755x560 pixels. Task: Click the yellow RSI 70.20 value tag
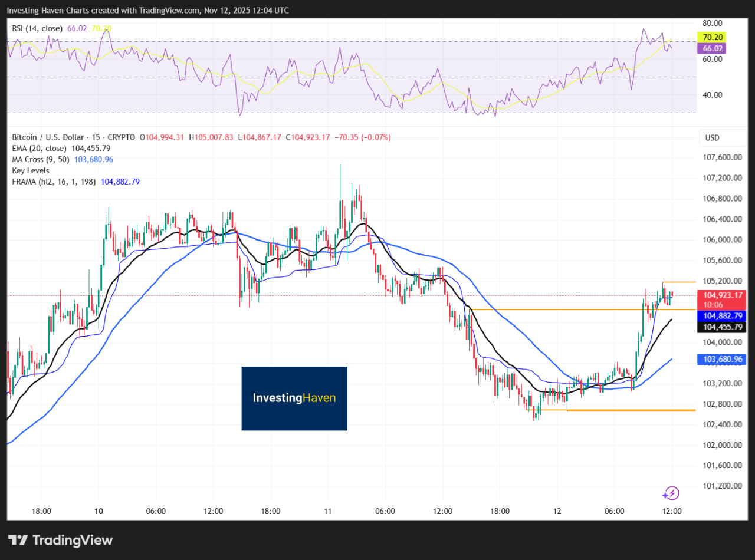pos(711,37)
